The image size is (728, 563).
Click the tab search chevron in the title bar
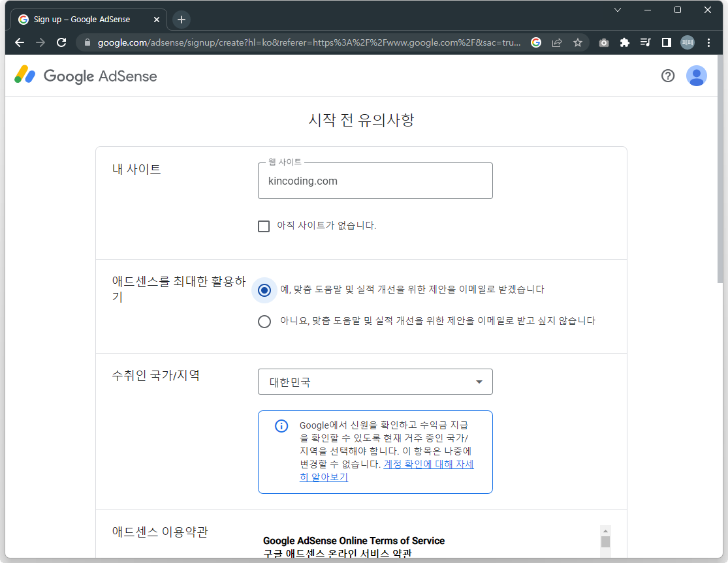click(618, 10)
